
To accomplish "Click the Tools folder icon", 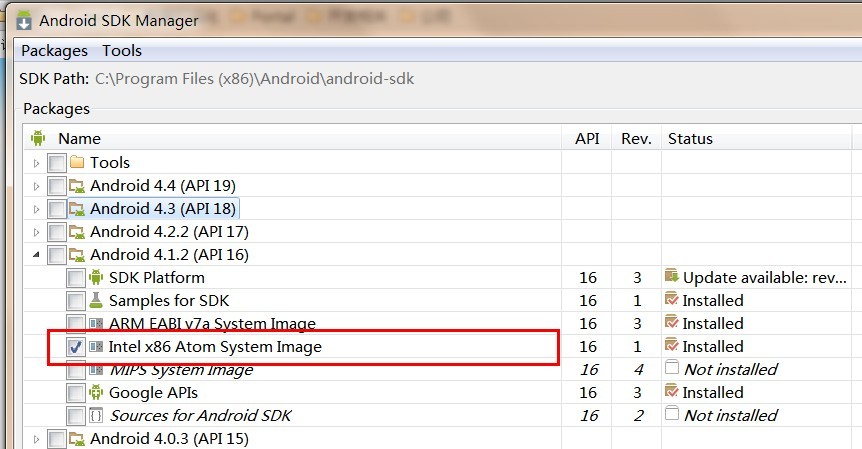I will coord(77,162).
